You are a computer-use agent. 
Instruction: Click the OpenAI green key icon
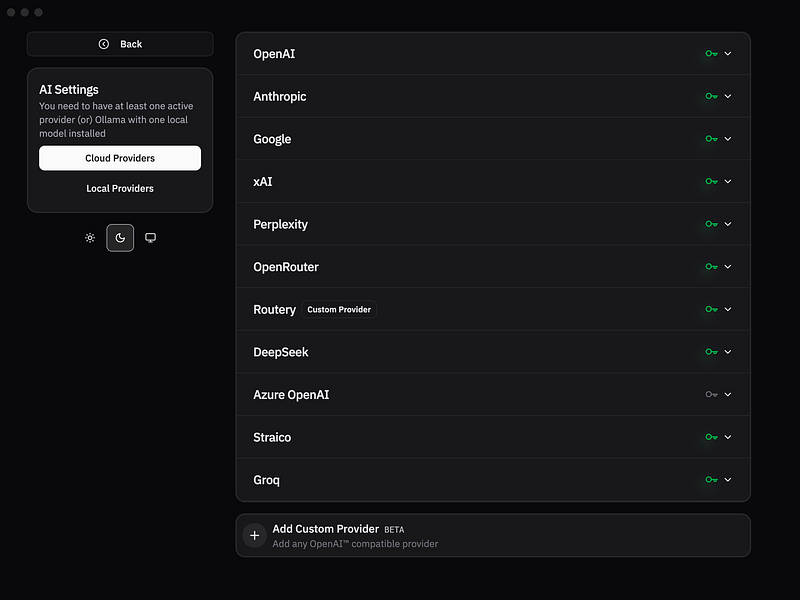click(711, 54)
